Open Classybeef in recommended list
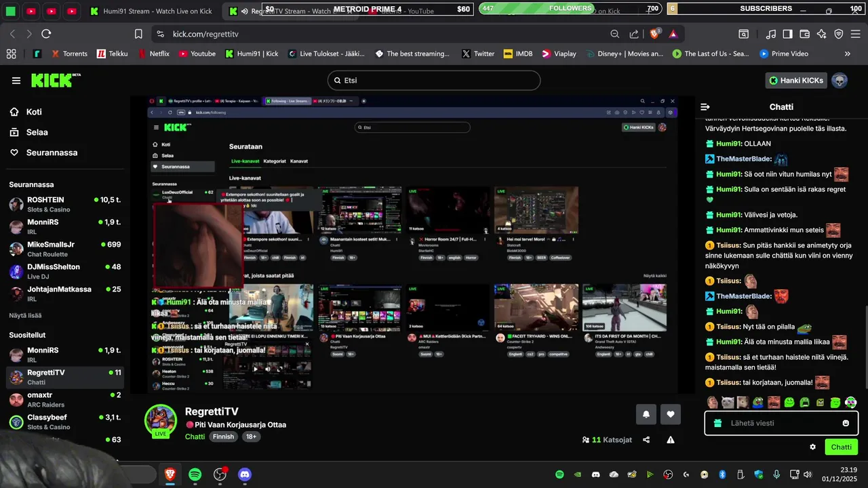The image size is (868, 488). [x=65, y=422]
